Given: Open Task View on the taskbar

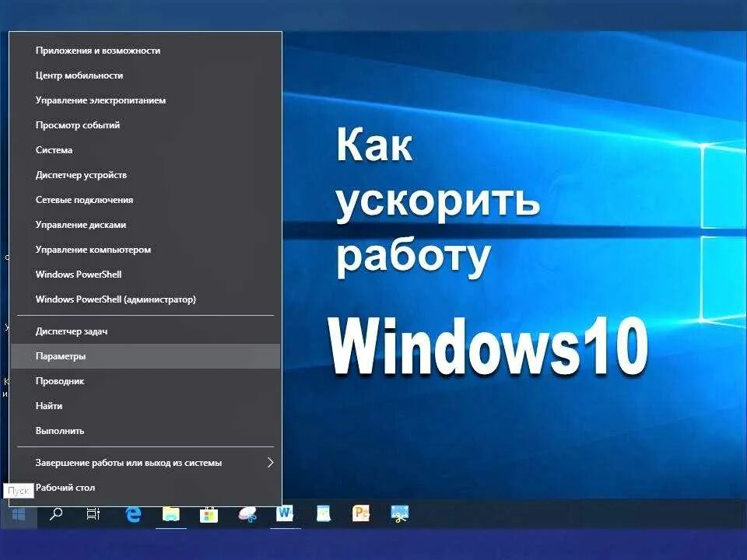Looking at the screenshot, I should click(x=93, y=514).
